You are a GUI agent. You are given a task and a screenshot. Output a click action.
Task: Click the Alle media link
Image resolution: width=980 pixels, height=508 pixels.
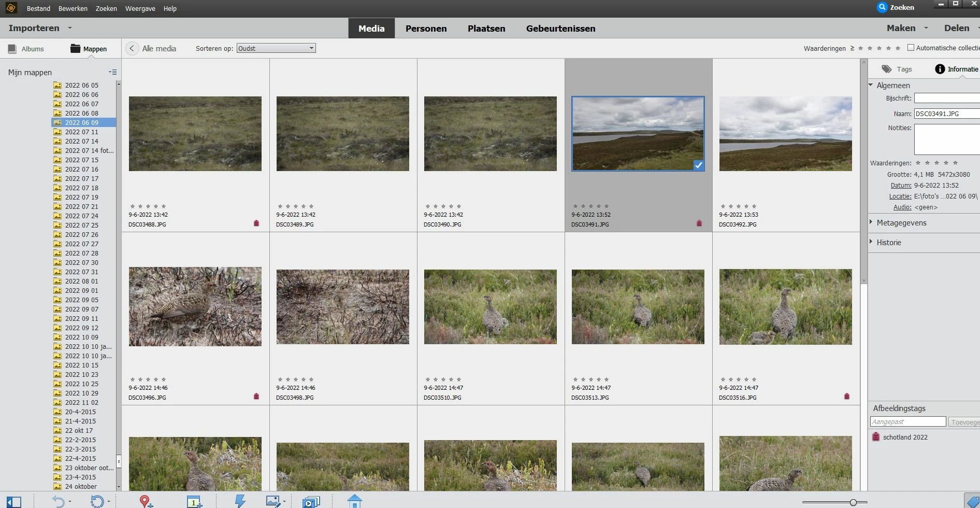(x=159, y=48)
